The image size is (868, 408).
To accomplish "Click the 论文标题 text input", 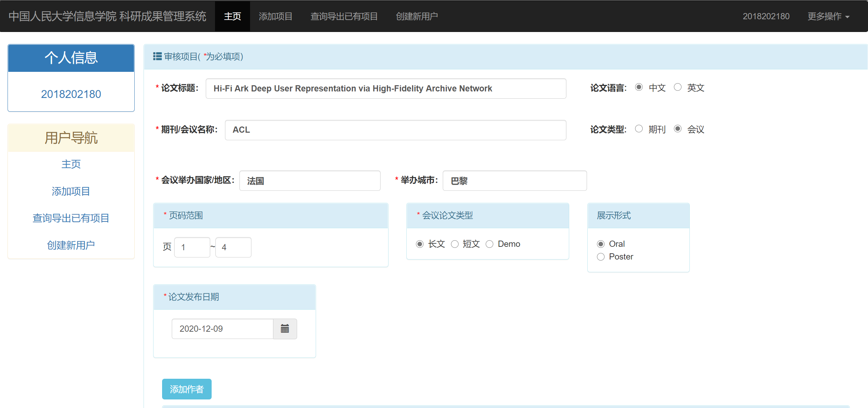I will (x=385, y=89).
